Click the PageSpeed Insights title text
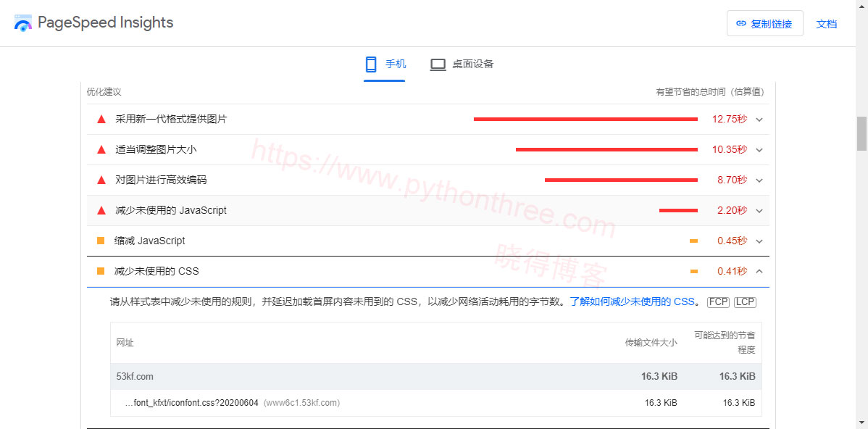This screenshot has width=868, height=429. pyautogui.click(x=105, y=22)
